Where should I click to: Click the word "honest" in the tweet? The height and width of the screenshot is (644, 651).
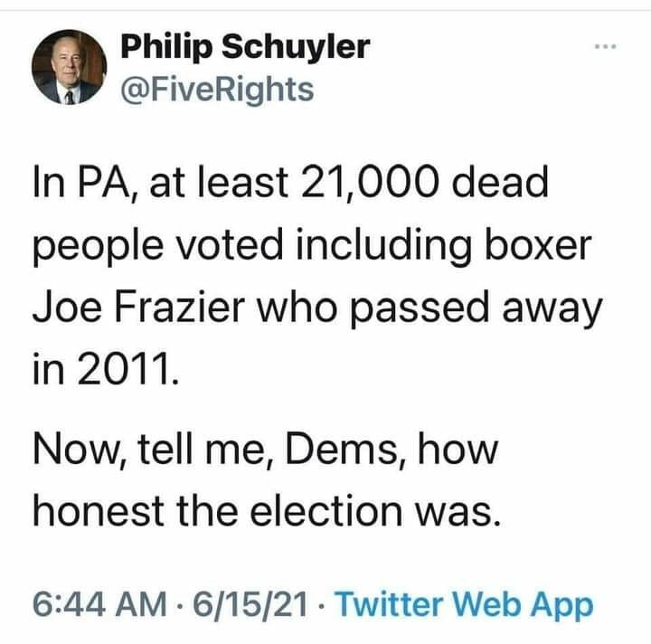[x=94, y=514]
